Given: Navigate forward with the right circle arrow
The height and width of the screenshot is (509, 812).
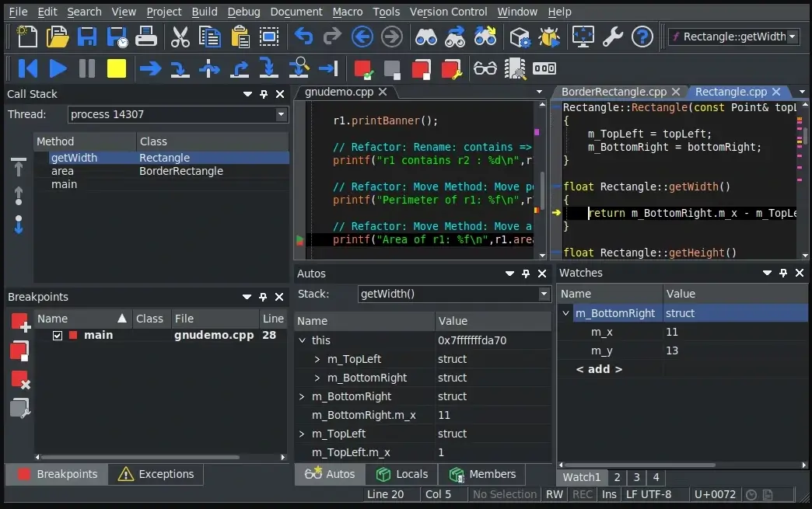Looking at the screenshot, I should tap(391, 37).
